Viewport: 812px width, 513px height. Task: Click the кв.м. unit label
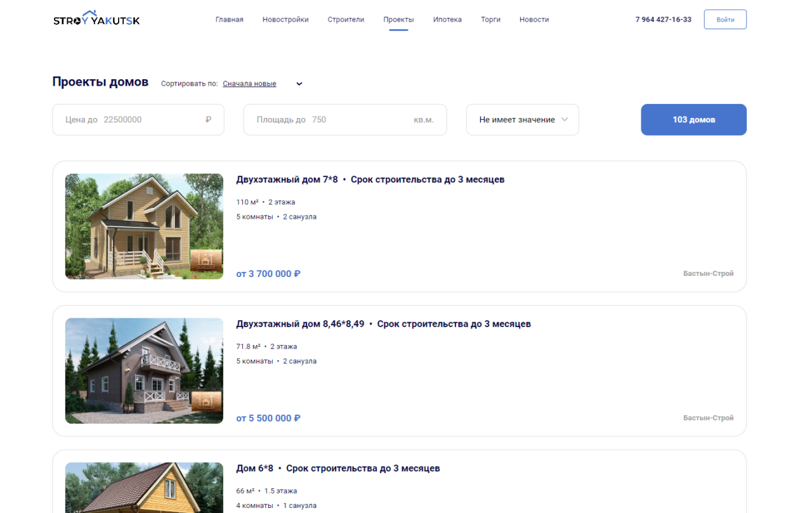point(424,120)
